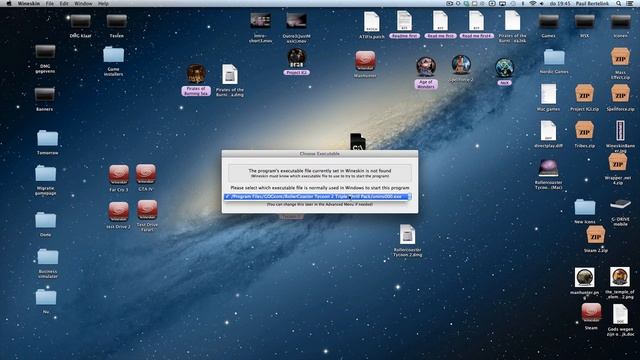The height and width of the screenshot is (360, 640).
Task: Select the Rollercoaster Tycoon 2.dmg file
Action: [407, 235]
